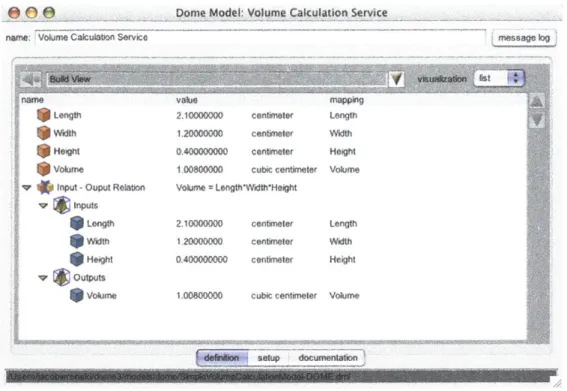The width and height of the screenshot is (567, 391).
Task: Click value 1.00800000 under Outputs
Action: (200, 296)
